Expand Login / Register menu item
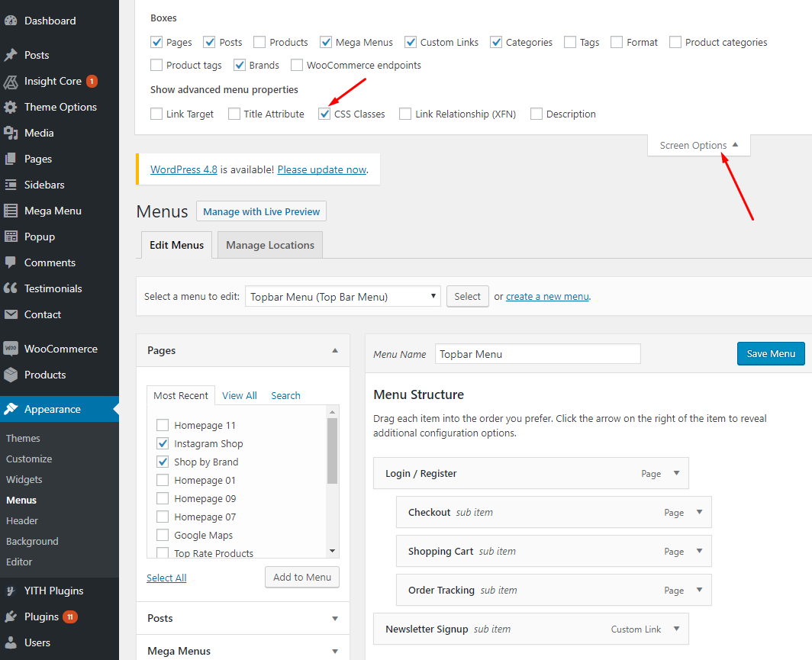Viewport: 812px width, 660px height. [676, 473]
